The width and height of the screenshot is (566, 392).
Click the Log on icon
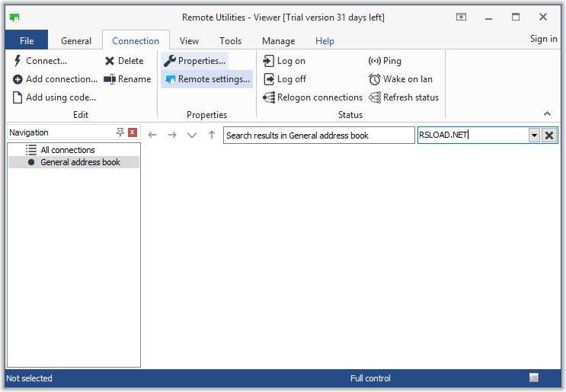tap(269, 61)
